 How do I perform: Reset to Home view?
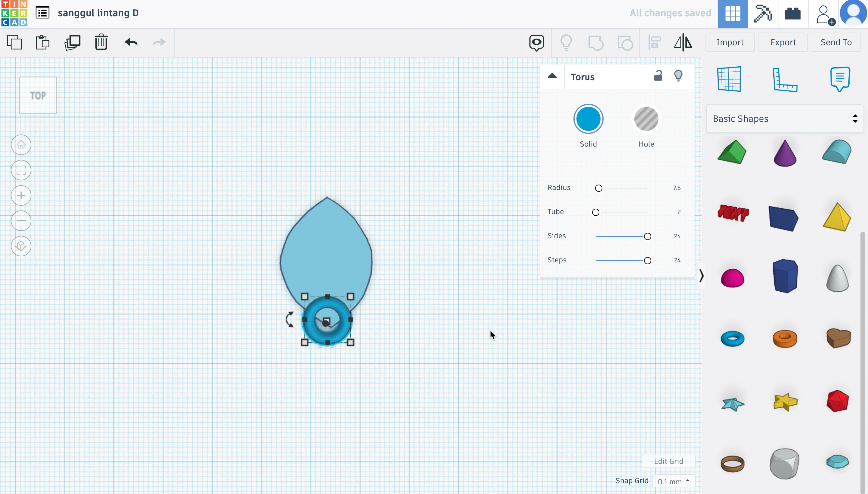[21, 145]
